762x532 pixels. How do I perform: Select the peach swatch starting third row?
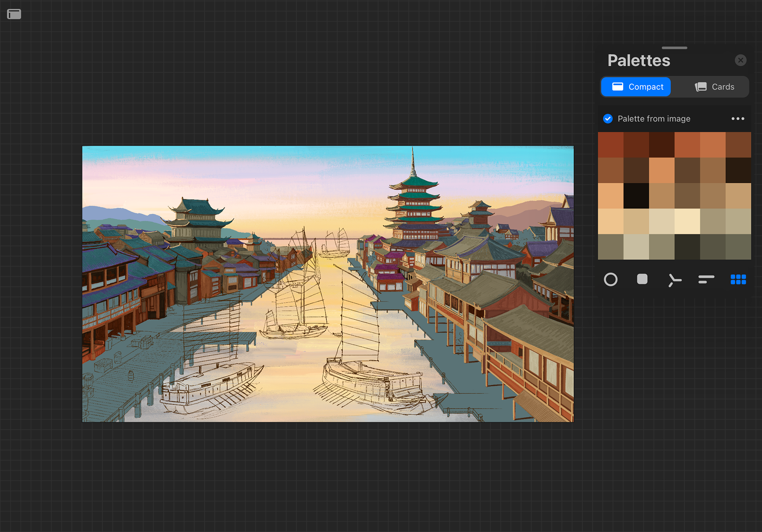610,196
